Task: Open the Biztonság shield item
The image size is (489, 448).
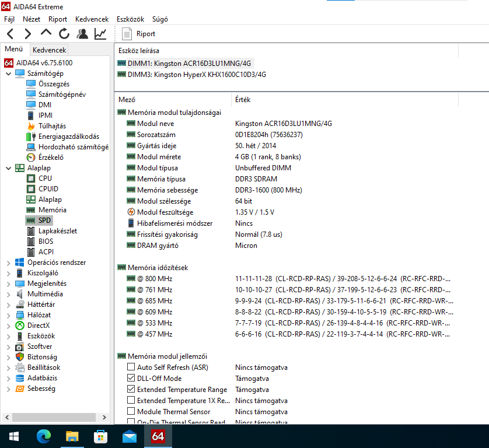Action: point(42,357)
